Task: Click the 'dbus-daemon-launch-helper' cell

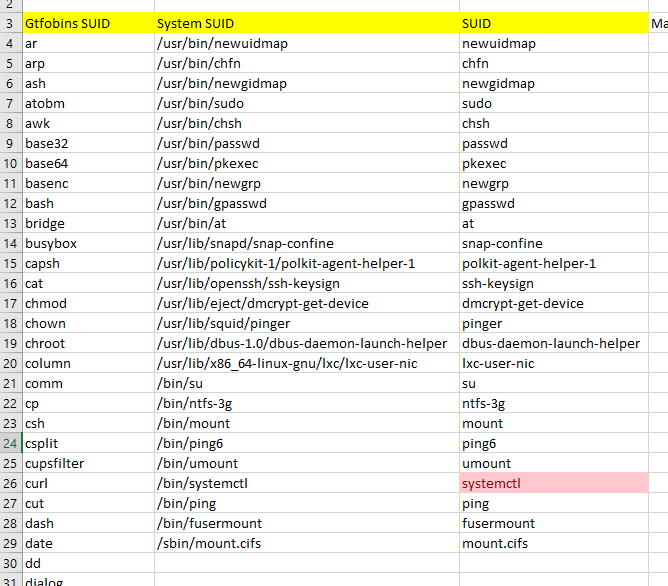Action: pos(554,344)
